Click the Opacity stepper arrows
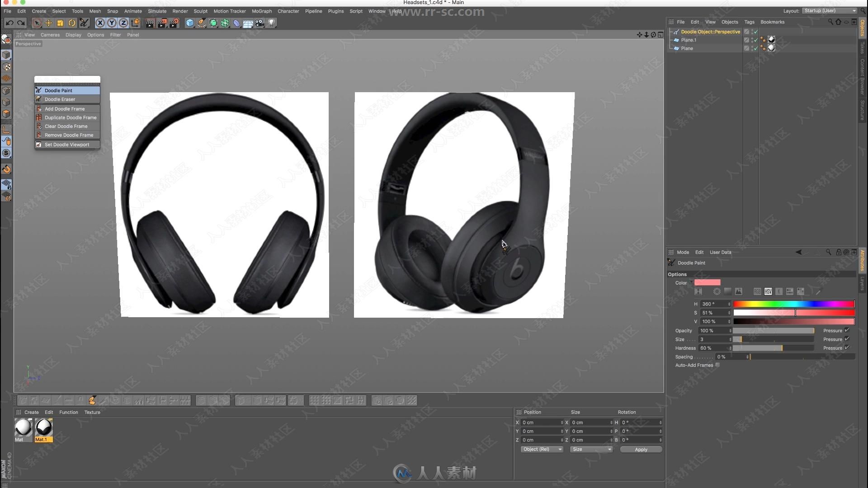The image size is (868, 488). coord(730,331)
